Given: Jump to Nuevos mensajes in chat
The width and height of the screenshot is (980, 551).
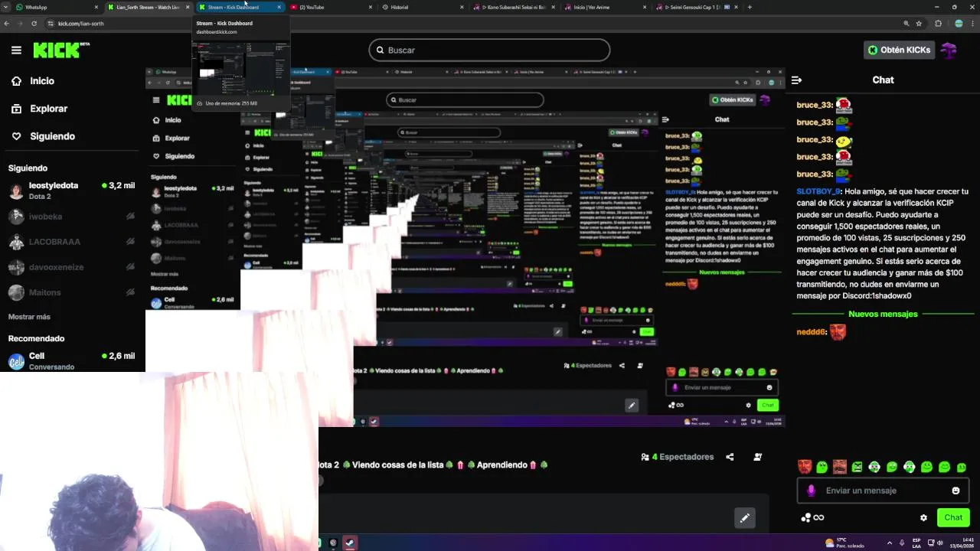Looking at the screenshot, I should coord(883,314).
